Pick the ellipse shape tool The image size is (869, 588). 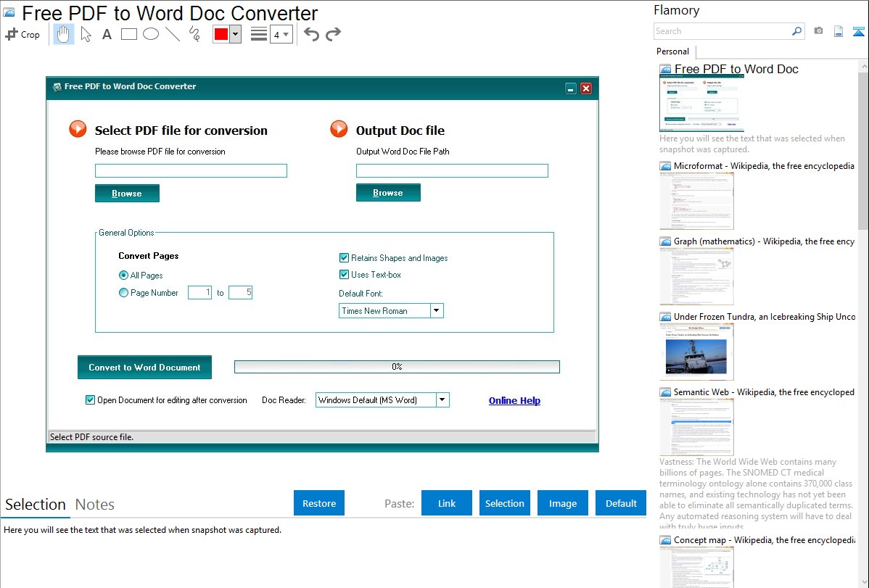[x=150, y=34]
